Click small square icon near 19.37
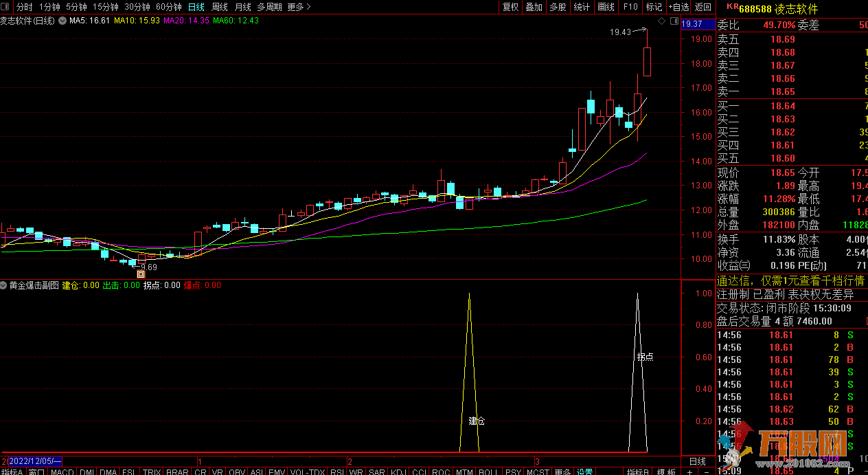This screenshot has height=475, width=868. [673, 22]
